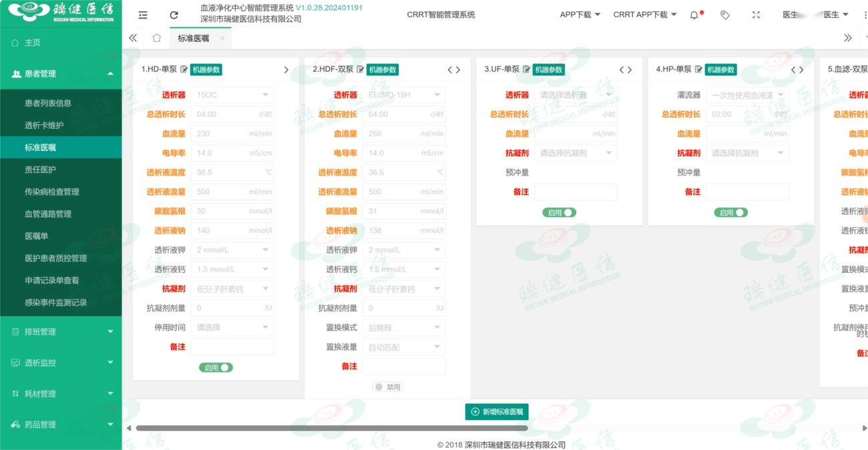Close the 标准医嘱 tab
The height and width of the screenshot is (450, 868).
coord(222,38)
